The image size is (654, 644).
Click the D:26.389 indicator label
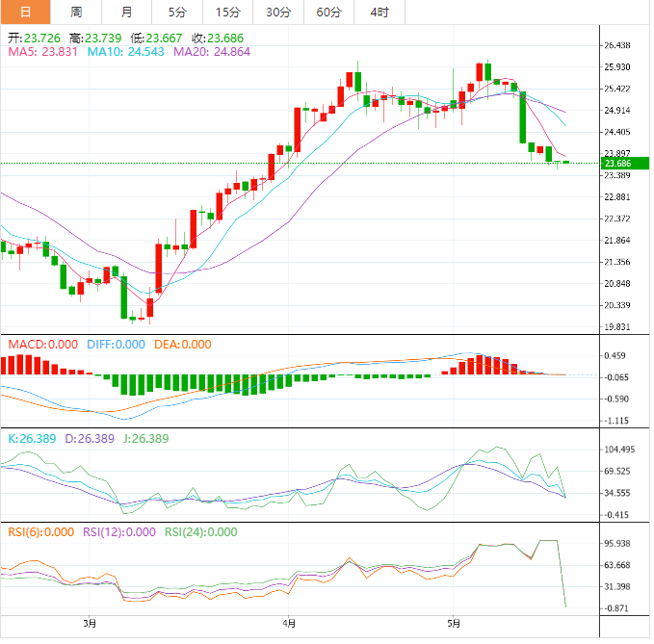point(90,439)
